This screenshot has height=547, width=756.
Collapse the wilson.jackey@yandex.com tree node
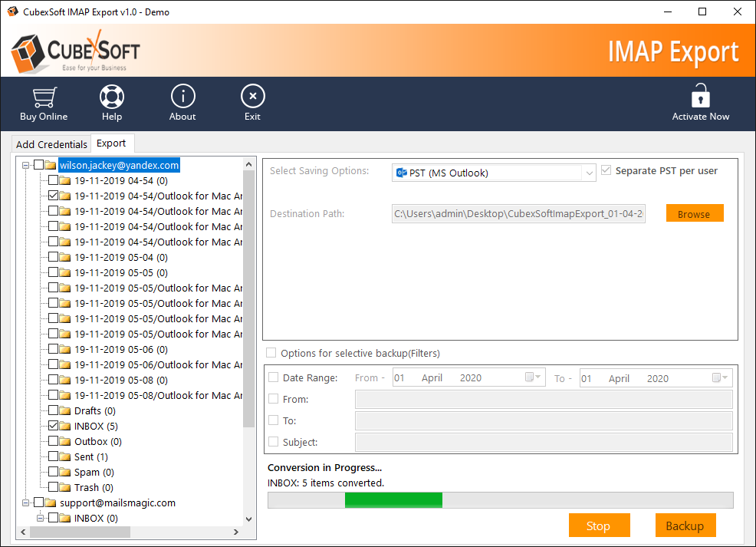[25, 166]
